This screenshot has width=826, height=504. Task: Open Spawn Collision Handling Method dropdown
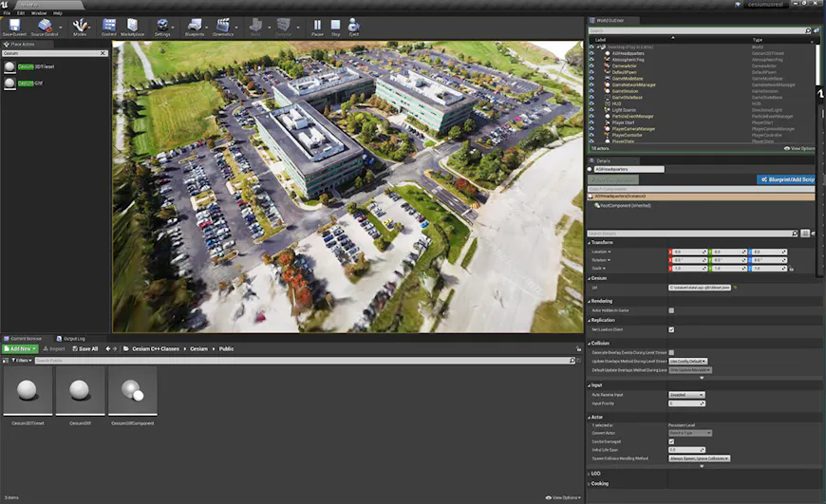pos(699,457)
